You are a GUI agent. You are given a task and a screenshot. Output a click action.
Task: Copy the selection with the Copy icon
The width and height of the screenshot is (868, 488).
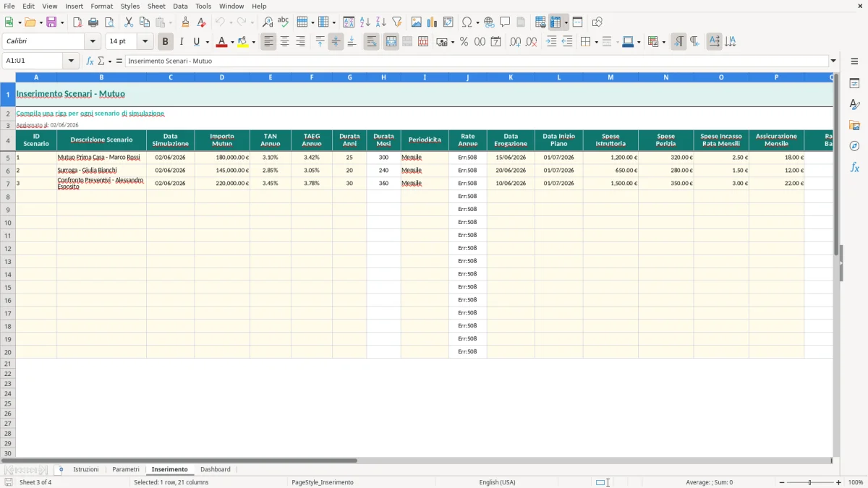pyautogui.click(x=145, y=22)
